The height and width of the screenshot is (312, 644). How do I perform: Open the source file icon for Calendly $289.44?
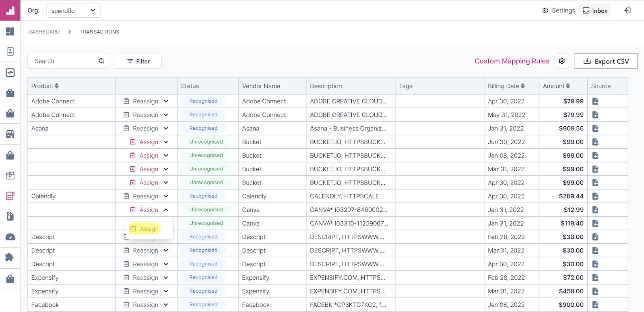595,196
